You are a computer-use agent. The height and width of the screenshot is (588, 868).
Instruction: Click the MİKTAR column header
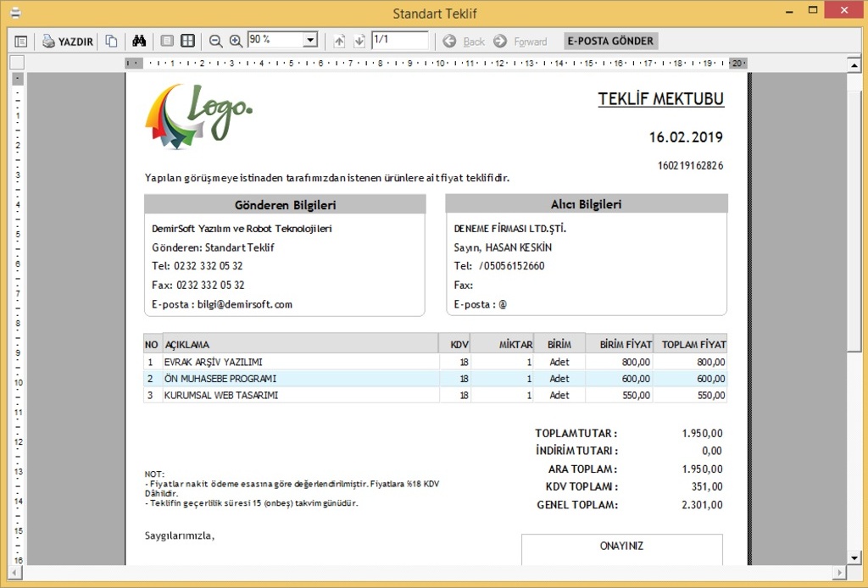tap(502, 344)
